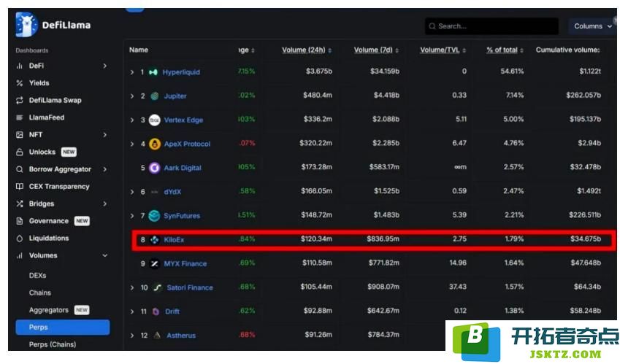This screenshot has height=364, width=628.
Task: Click the Volumes chart icon
Action: 19,255
